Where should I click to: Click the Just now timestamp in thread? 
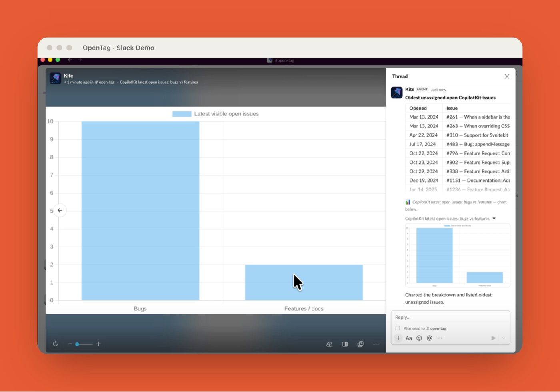click(x=438, y=90)
